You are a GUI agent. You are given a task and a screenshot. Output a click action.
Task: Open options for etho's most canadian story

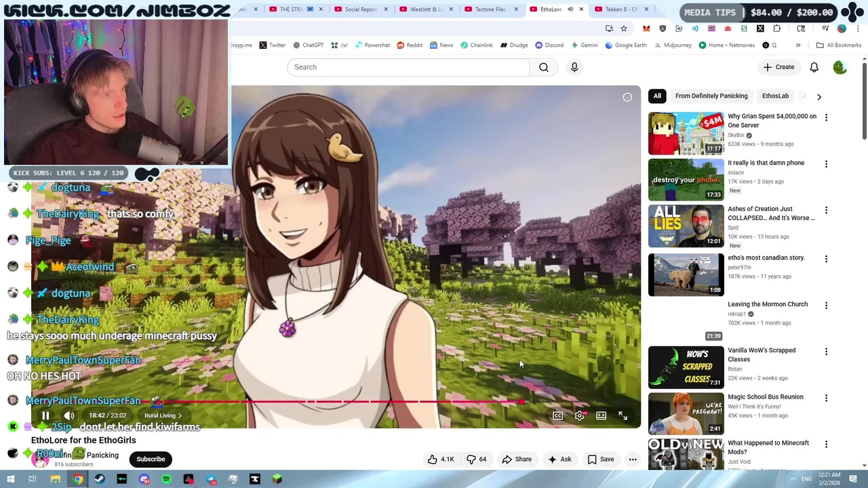(826, 259)
